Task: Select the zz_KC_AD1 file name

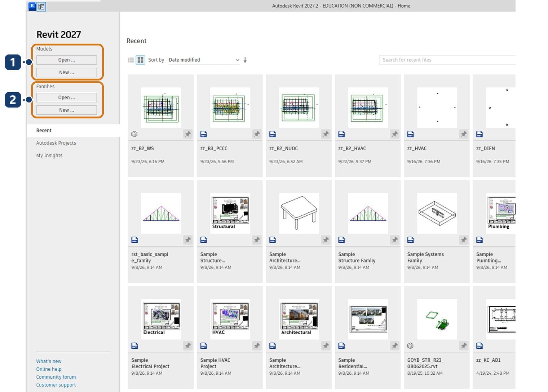Action: point(488,360)
